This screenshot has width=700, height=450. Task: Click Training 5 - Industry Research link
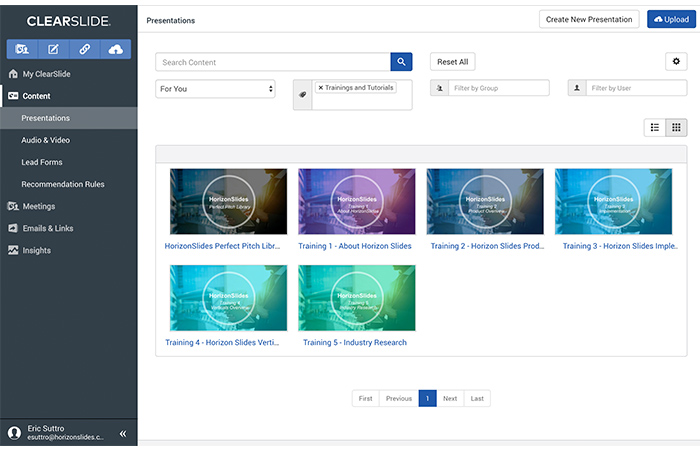[355, 343]
